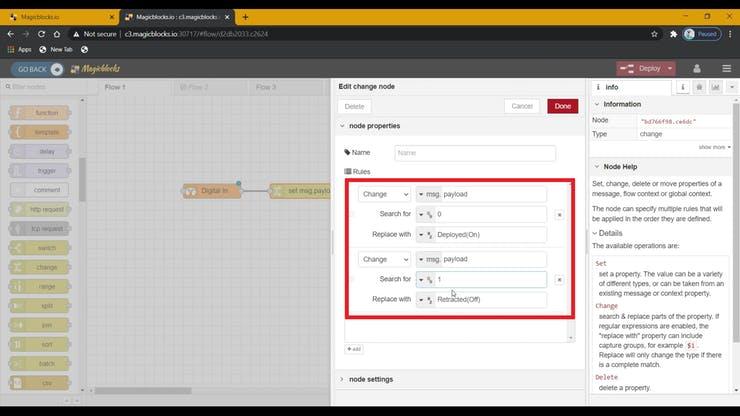This screenshot has height=416, width=740.
Task: Click the Name input field
Action: [474, 153]
